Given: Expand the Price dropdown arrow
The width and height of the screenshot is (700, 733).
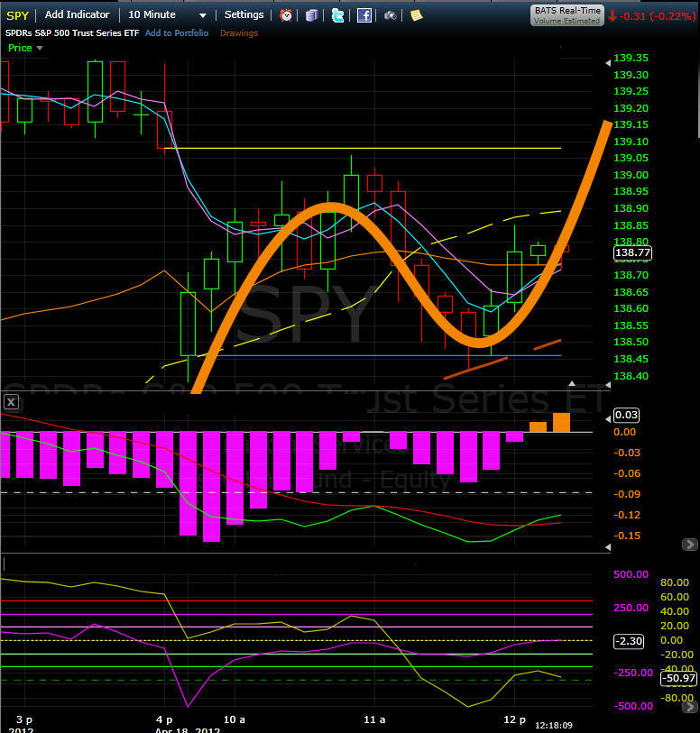Looking at the screenshot, I should tap(40, 48).
